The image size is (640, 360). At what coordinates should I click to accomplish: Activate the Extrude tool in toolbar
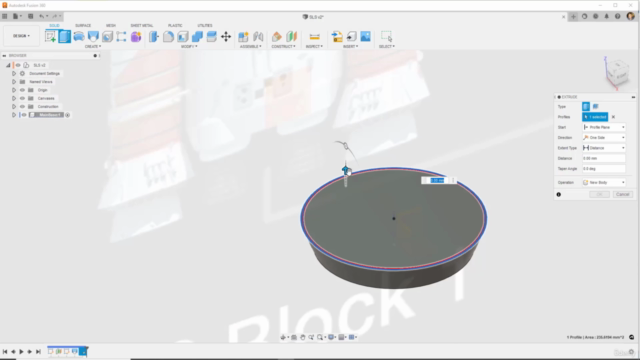(x=64, y=36)
